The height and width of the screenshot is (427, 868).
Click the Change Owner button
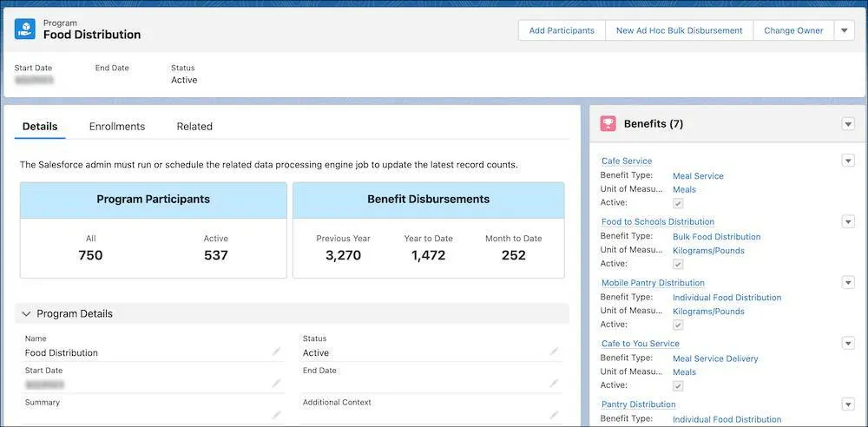tap(794, 30)
